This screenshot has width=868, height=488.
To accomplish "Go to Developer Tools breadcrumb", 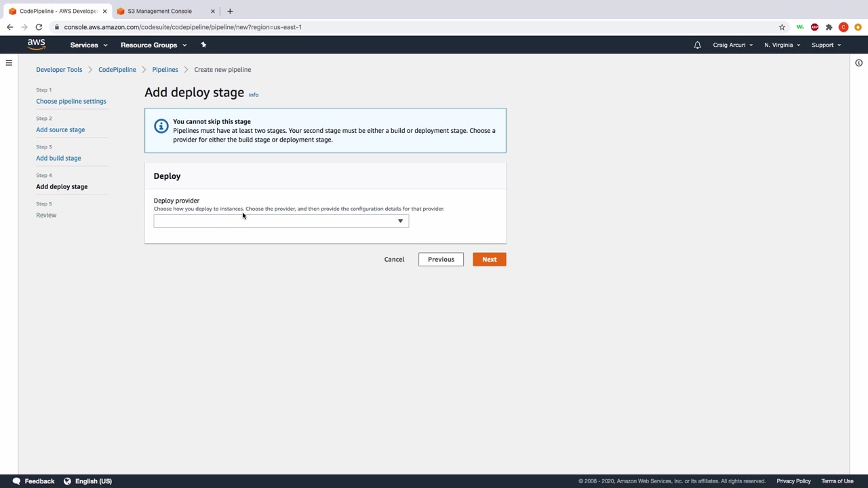I will click(59, 69).
